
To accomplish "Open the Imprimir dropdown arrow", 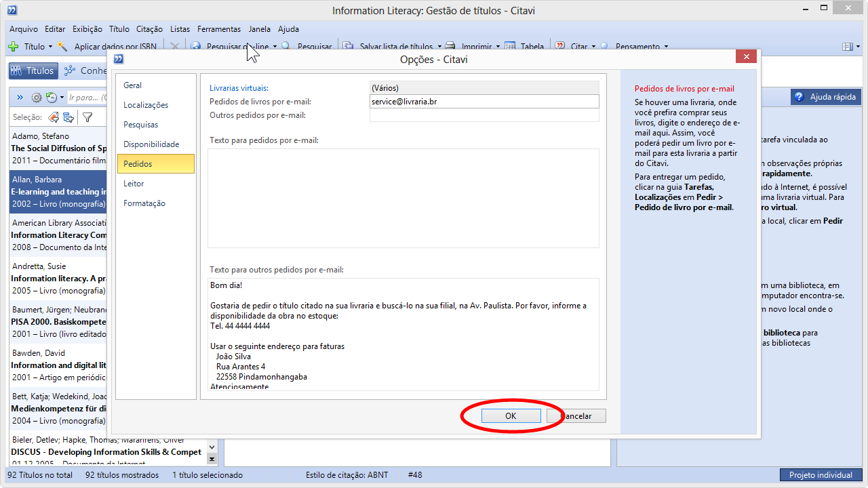I will (498, 47).
